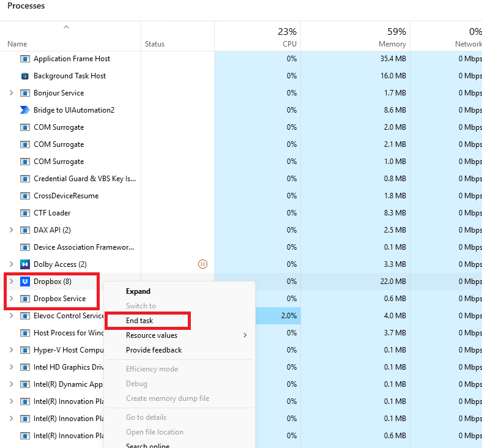Click the 16.0 MB memory value
The width and height of the screenshot is (482, 448).
[x=393, y=76]
